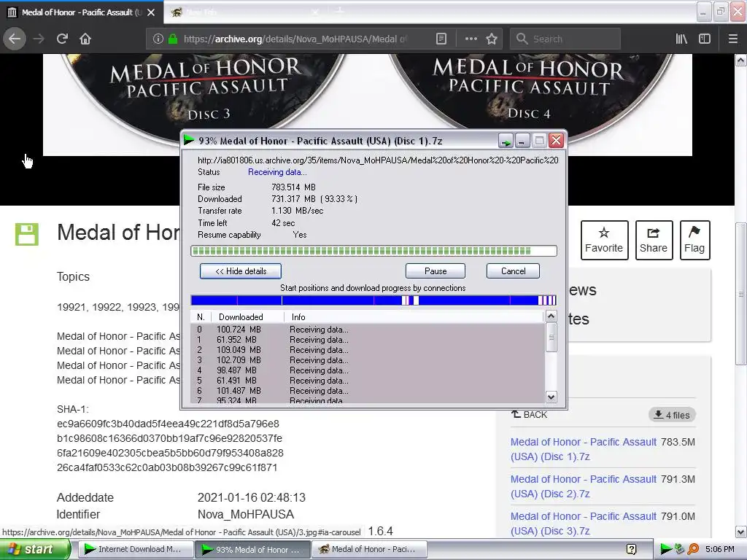747x560 pixels.
Task: Select connection row 1 with 61.952 MB
Action: [367, 340]
